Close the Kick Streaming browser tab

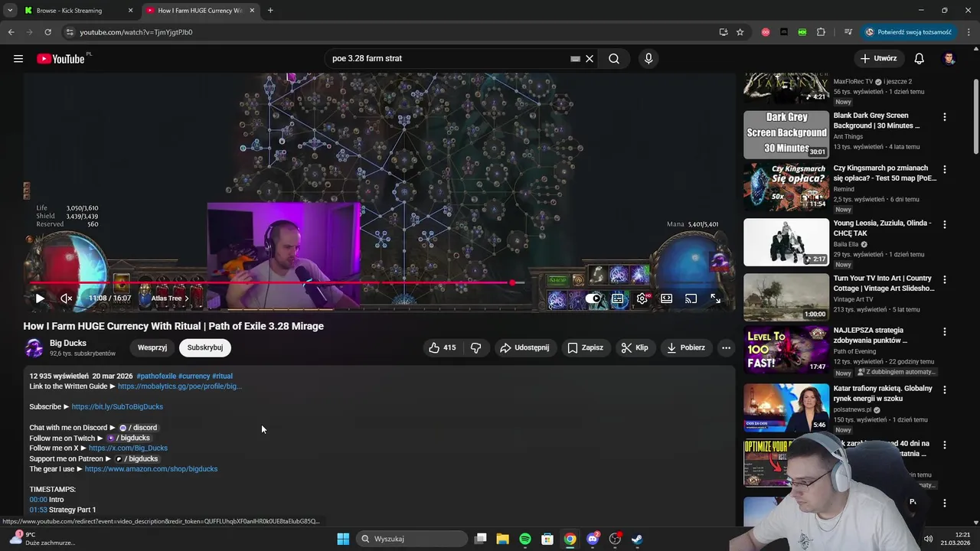(130, 11)
